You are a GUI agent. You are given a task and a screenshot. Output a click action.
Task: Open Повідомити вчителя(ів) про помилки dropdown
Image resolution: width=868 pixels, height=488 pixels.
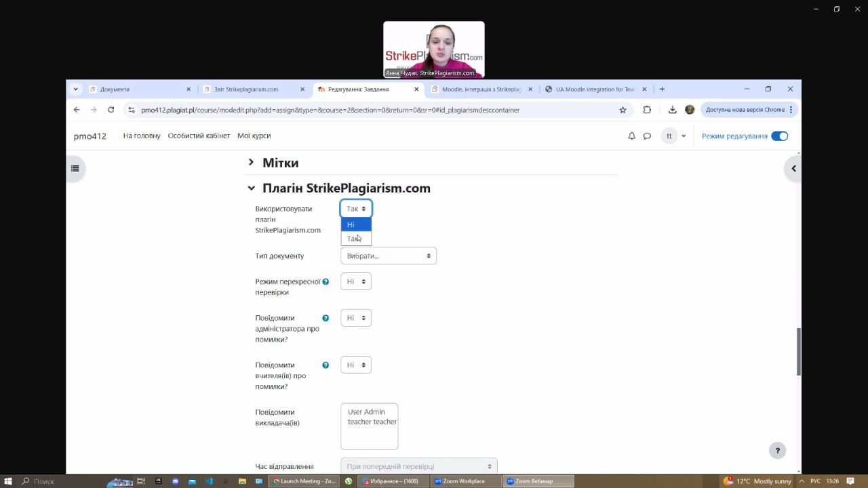pyautogui.click(x=356, y=365)
